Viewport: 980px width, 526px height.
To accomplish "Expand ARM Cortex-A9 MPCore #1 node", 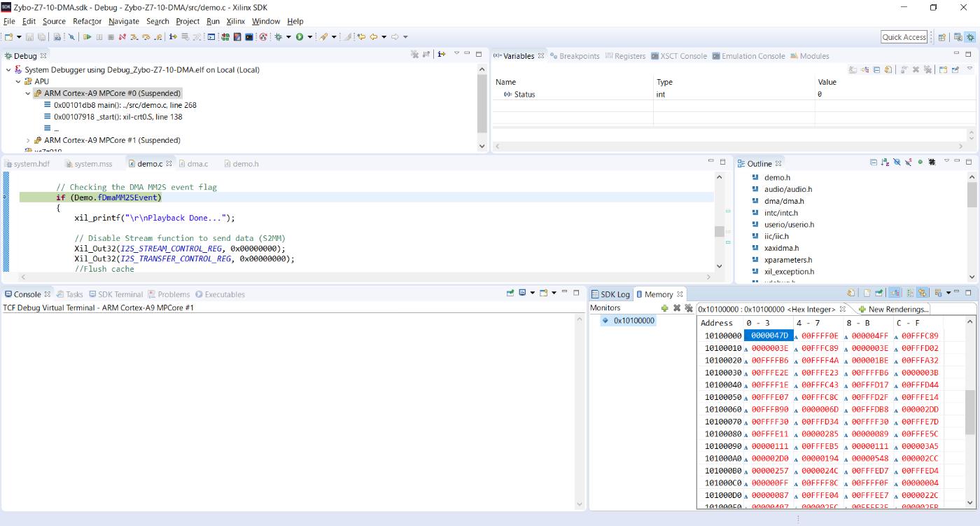I will tap(28, 140).
